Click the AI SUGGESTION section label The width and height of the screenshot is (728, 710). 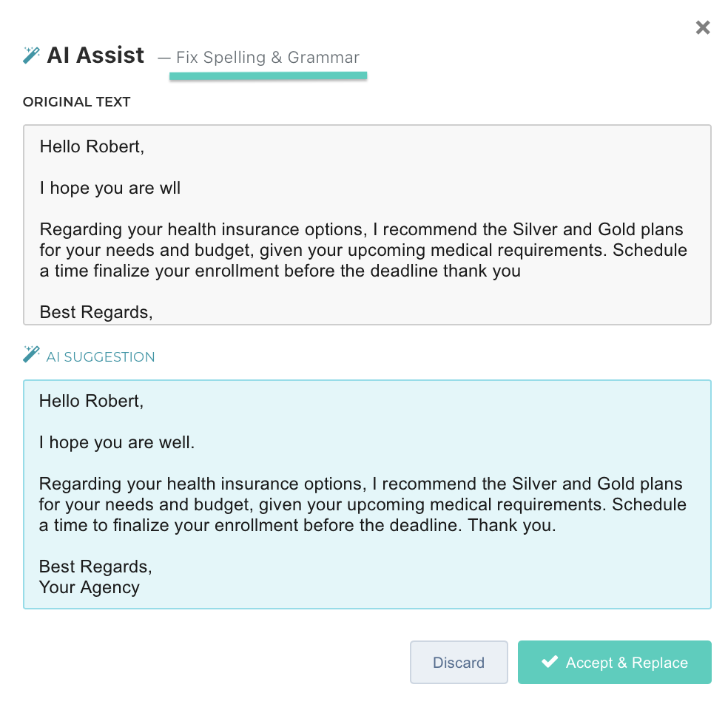(x=101, y=357)
